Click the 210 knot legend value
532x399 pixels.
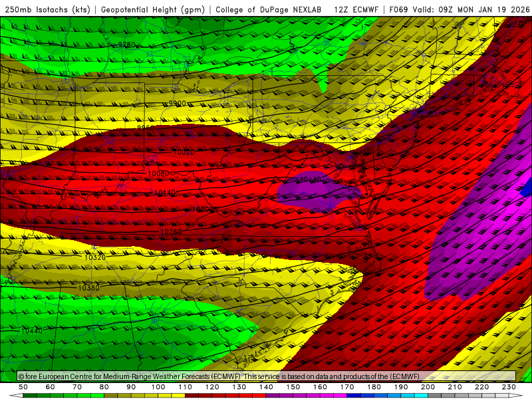pos(455,387)
